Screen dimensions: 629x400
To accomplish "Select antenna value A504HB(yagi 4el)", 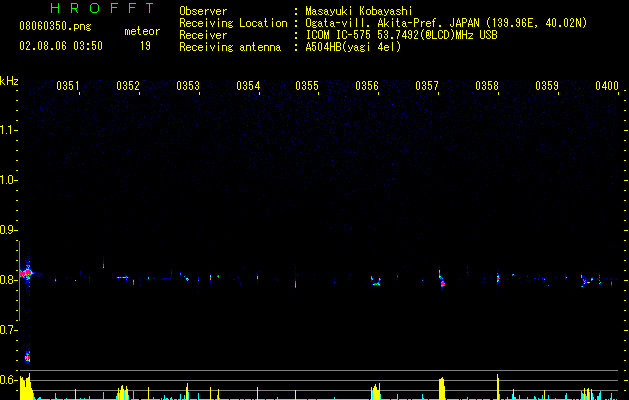I will point(353,47).
